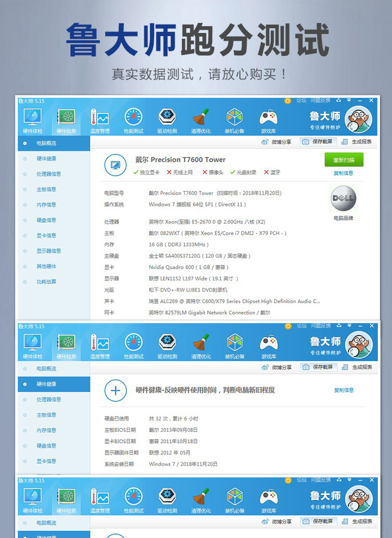Open 清理优化 in the bottom-most window
This screenshot has width=392, height=538.
[201, 500]
